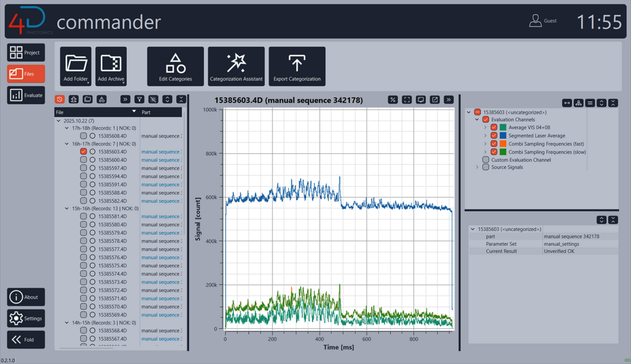Click the screen display icon above chart
631x364 pixels.
tap(420, 100)
